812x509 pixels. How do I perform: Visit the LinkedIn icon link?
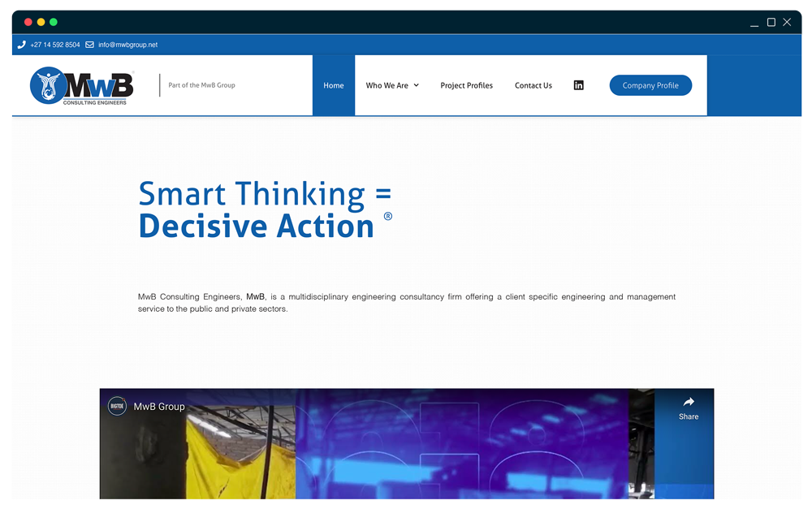point(578,85)
